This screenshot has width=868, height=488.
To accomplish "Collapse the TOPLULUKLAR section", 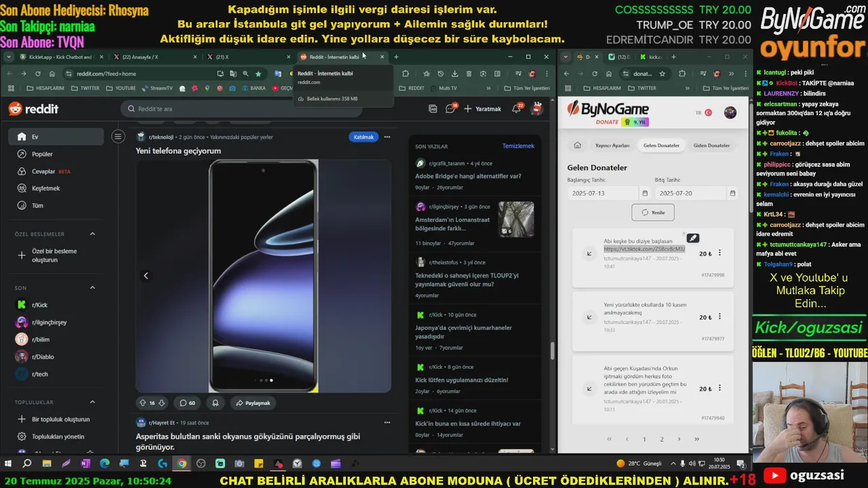I will [x=92, y=402].
